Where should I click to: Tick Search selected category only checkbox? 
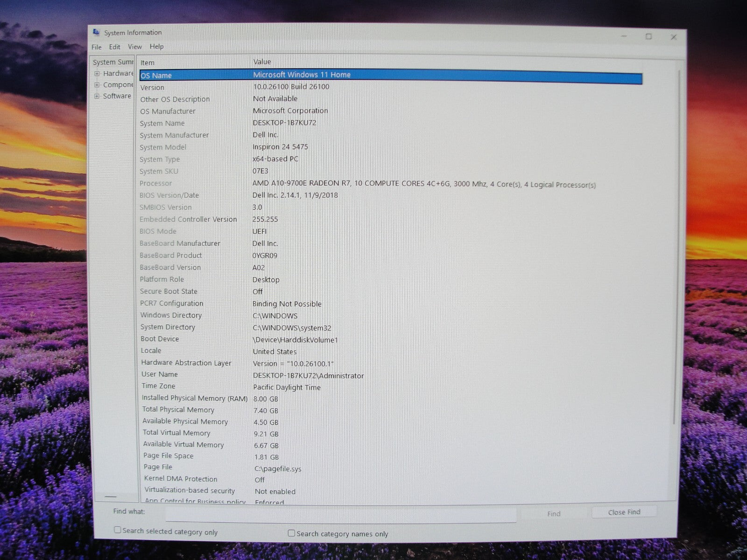(118, 530)
